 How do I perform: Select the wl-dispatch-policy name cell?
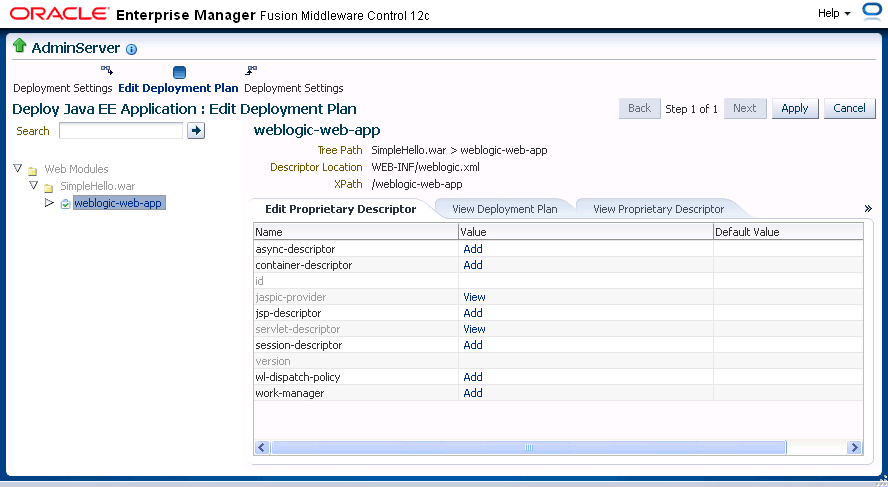(x=356, y=377)
